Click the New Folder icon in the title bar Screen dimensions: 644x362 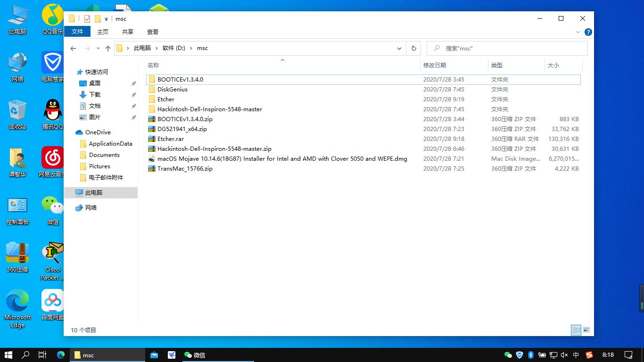[98, 19]
